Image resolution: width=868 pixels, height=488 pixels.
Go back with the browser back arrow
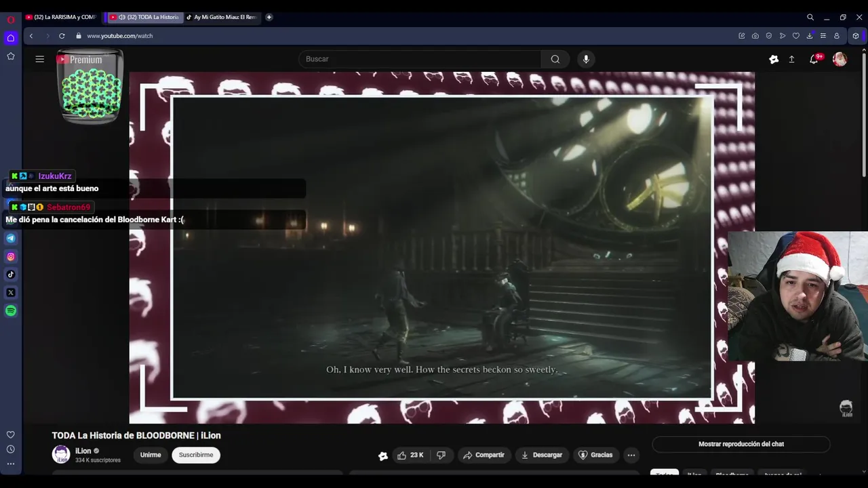click(31, 36)
